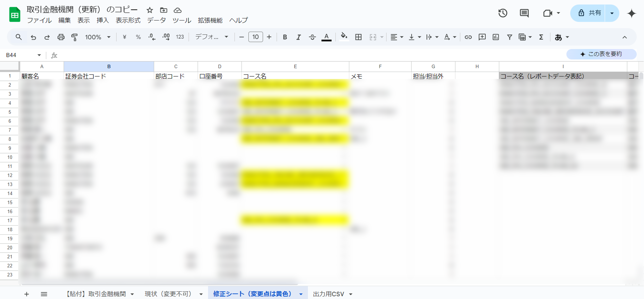
Task: Click the functions sigma icon
Action: [541, 37]
